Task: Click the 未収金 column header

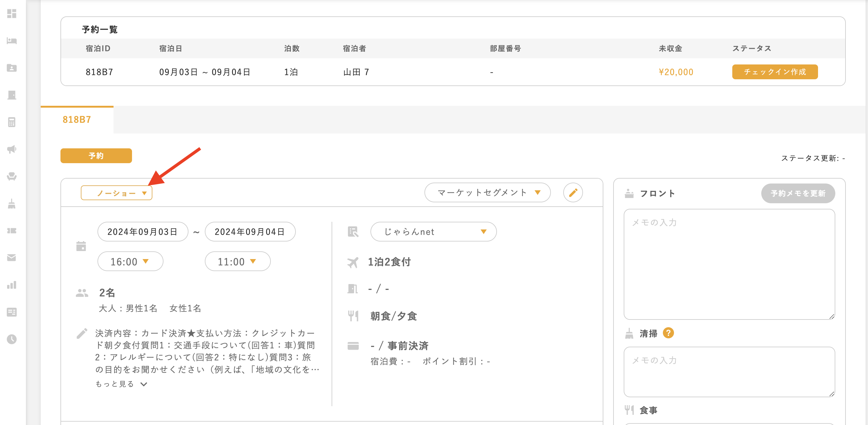Action: [671, 48]
